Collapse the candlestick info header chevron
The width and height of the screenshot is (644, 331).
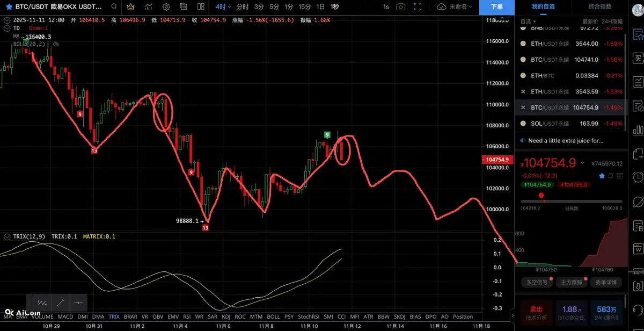(6, 20)
